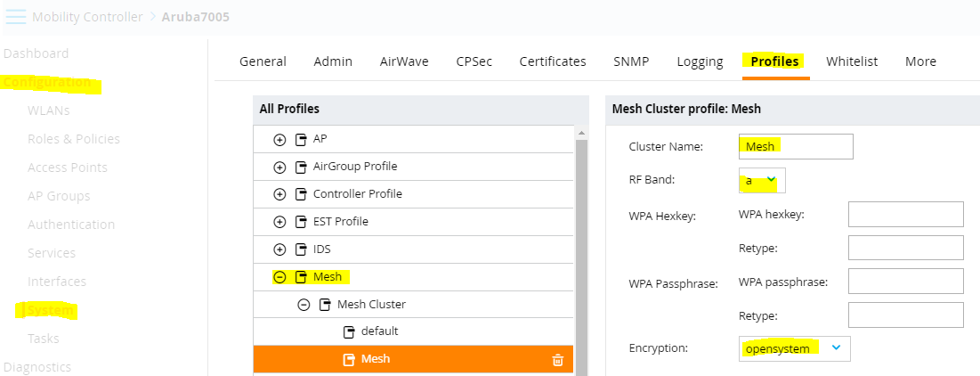Delete the Mesh cluster profile trash icon

(557, 360)
